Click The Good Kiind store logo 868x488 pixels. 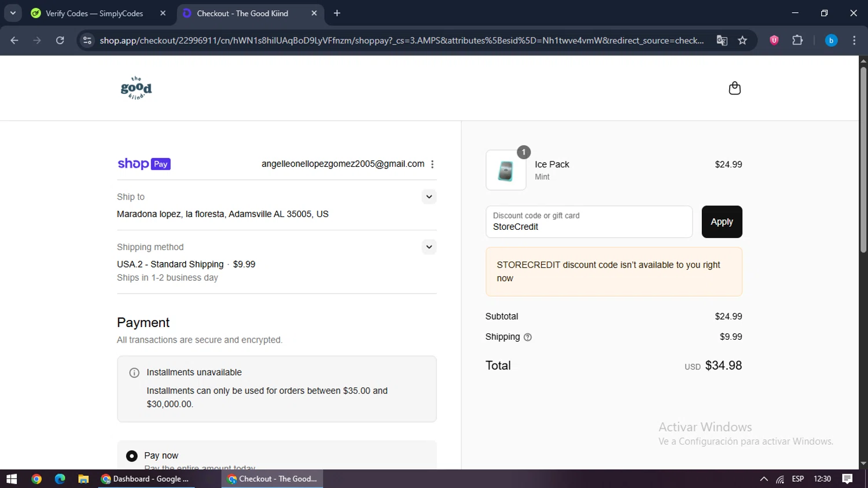[136, 88]
